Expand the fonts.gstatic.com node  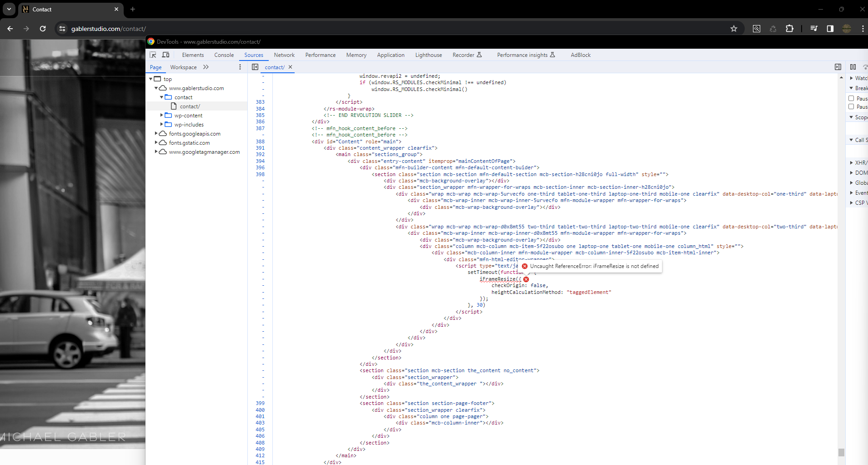click(x=156, y=142)
